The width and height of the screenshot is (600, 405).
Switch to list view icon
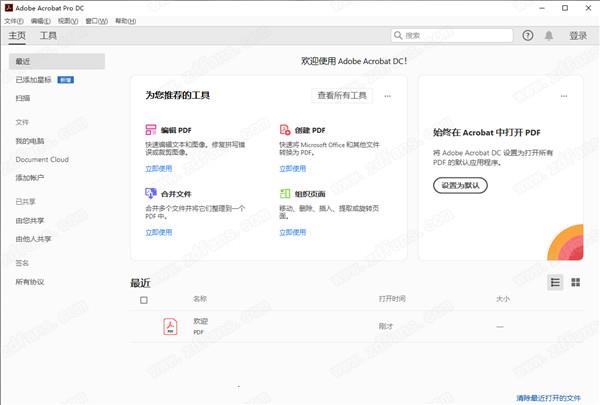pos(555,283)
